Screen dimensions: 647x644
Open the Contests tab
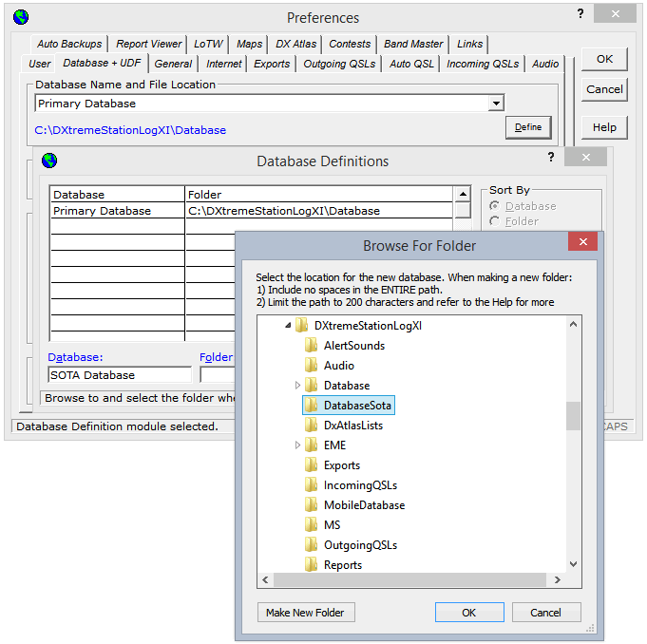pyautogui.click(x=350, y=44)
